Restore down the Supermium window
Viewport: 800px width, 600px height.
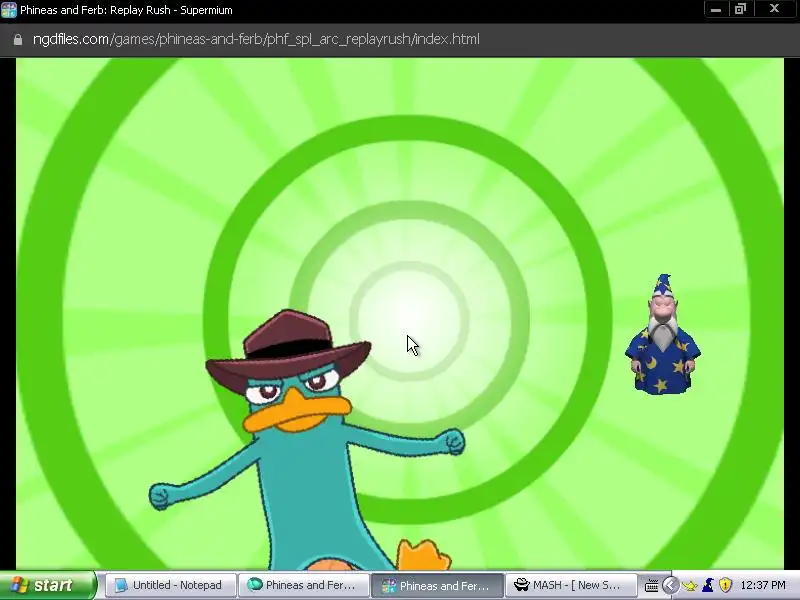(x=740, y=9)
